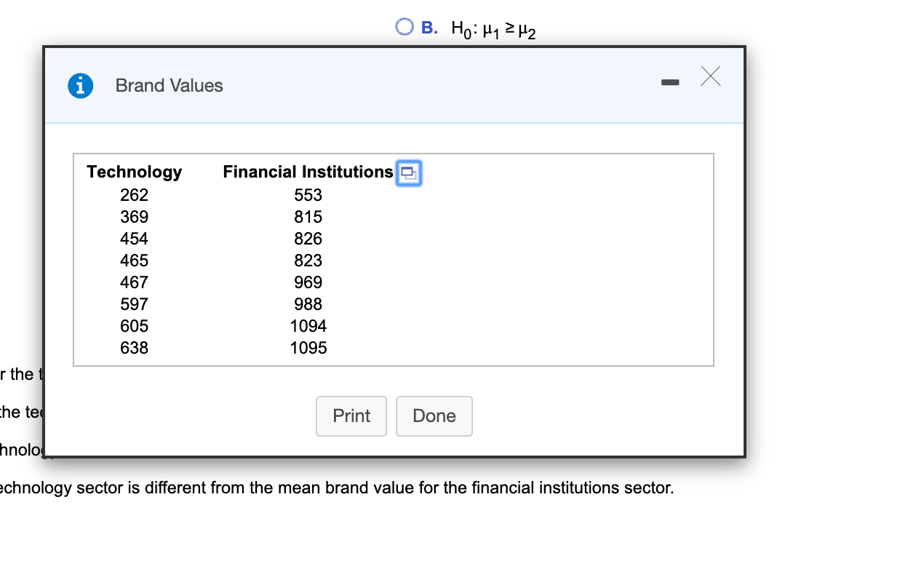
Task: Click the value 638 in Technology column
Action: tap(134, 348)
